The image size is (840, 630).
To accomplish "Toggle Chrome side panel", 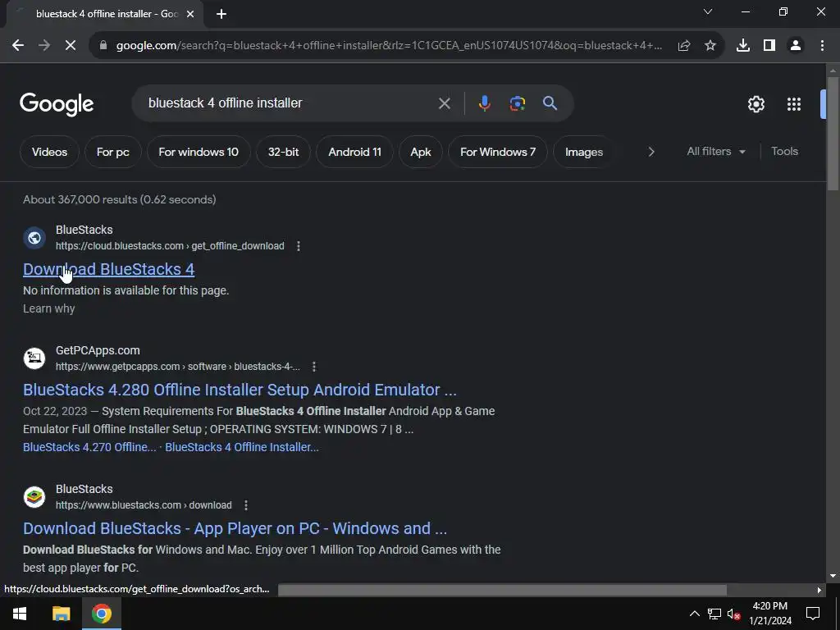I will coord(769,46).
